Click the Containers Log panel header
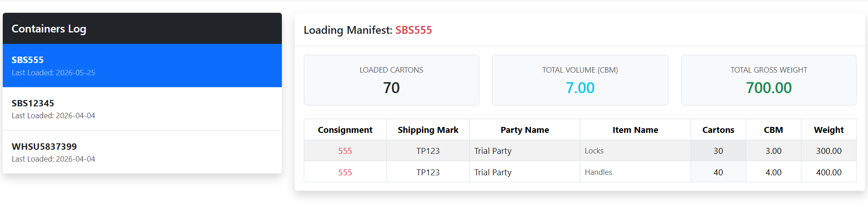The image size is (868, 210). tap(142, 28)
